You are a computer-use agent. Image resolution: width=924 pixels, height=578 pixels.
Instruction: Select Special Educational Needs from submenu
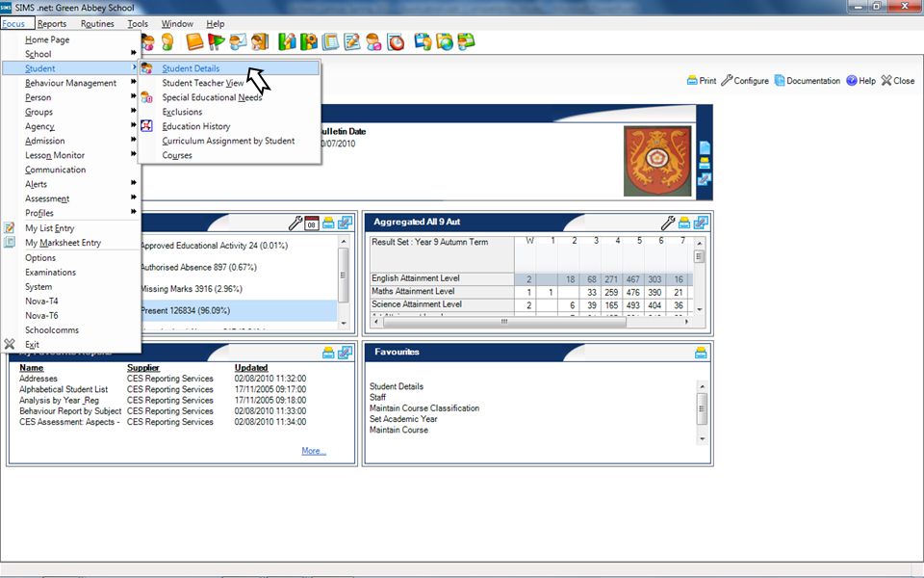coord(230,97)
